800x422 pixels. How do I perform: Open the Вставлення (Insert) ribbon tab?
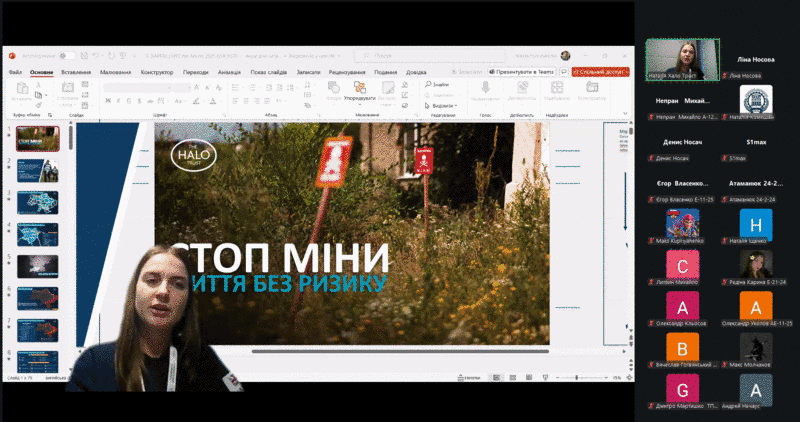pyautogui.click(x=75, y=72)
